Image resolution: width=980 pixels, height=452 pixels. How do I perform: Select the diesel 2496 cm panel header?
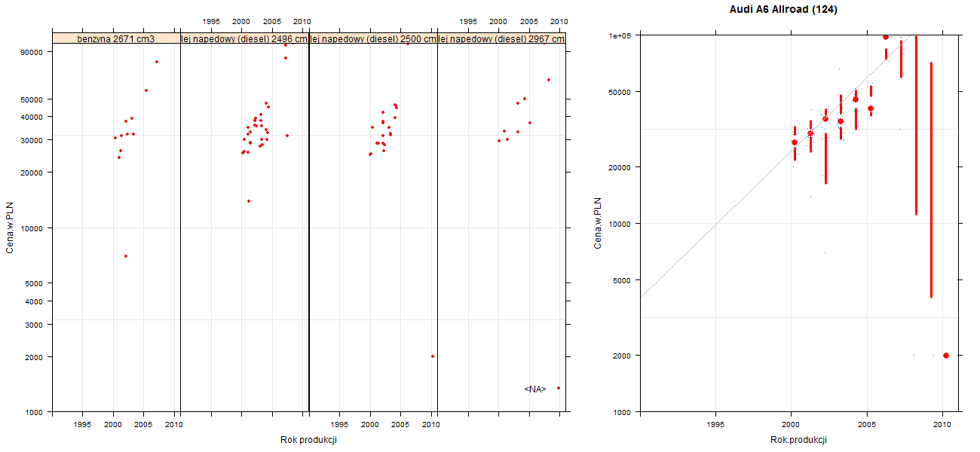coord(245,38)
